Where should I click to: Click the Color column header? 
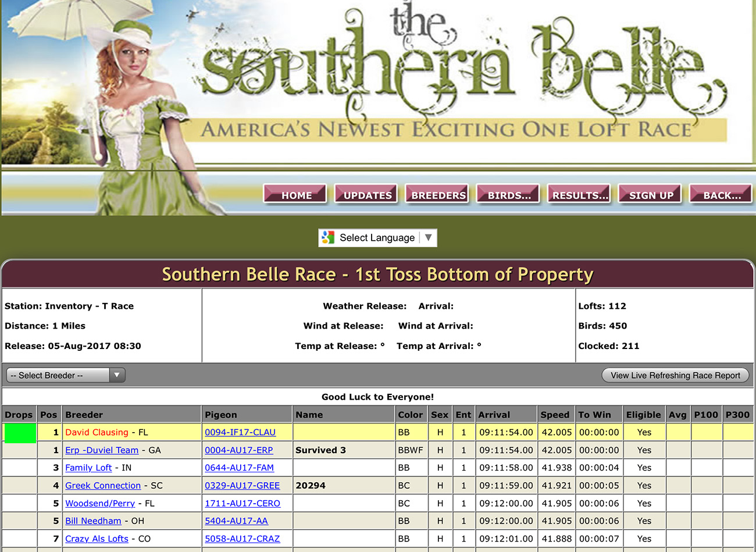[x=411, y=415]
